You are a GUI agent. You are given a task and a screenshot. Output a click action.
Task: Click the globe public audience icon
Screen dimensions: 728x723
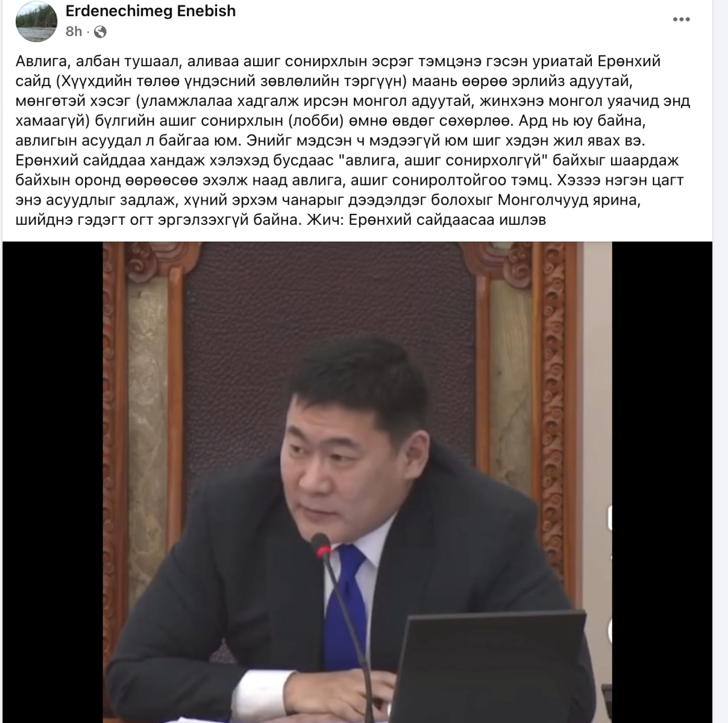(x=100, y=32)
